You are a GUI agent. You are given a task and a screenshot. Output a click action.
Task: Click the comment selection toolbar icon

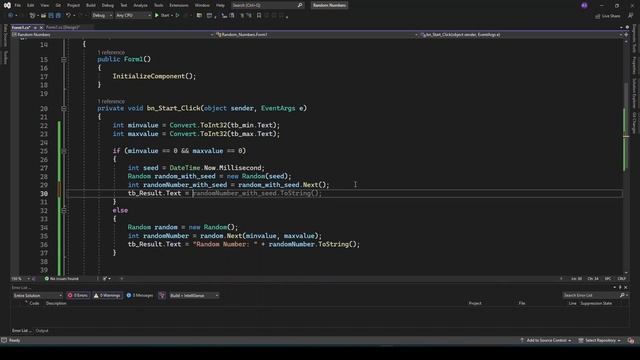[242, 16]
